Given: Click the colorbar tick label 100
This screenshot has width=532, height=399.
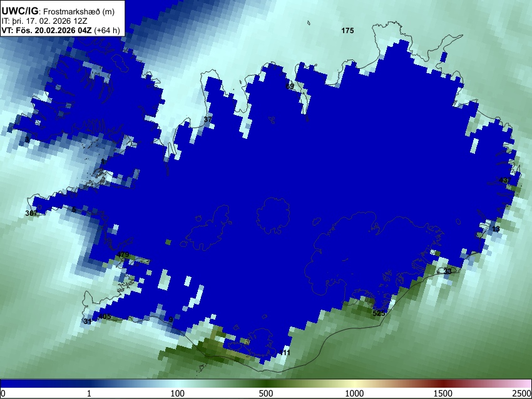Looking at the screenshot, I should point(178,393).
